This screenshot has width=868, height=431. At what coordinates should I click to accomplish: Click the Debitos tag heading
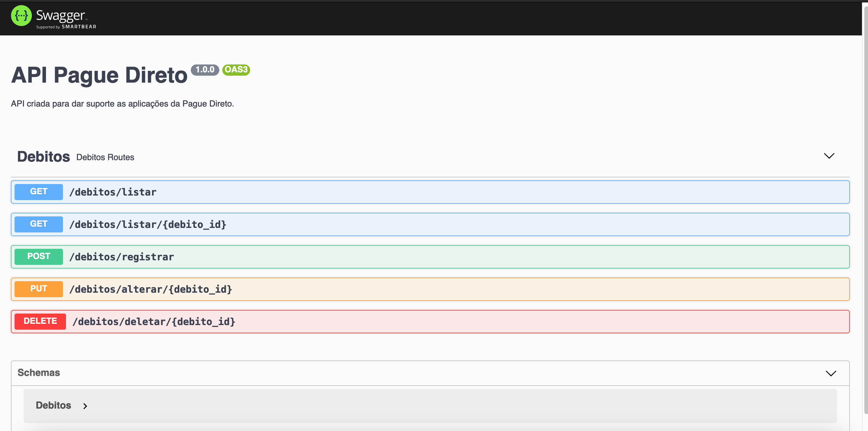[44, 157]
